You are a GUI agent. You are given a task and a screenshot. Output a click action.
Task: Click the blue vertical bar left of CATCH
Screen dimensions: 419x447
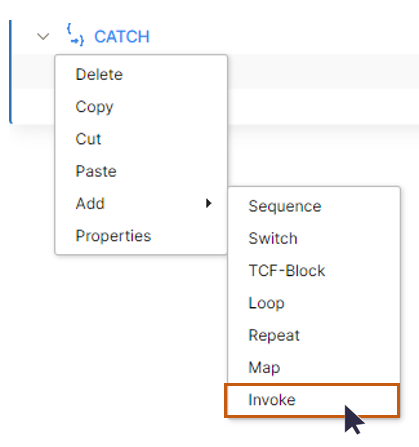pos(11,72)
